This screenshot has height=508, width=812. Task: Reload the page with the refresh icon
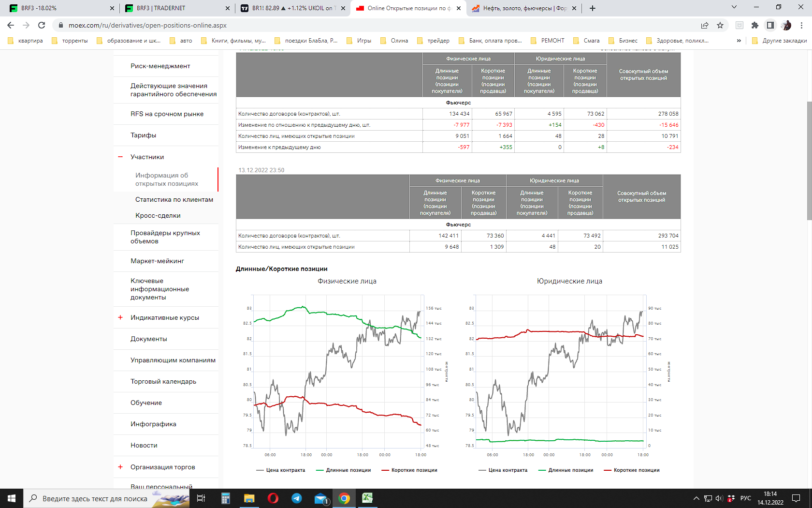(42, 25)
